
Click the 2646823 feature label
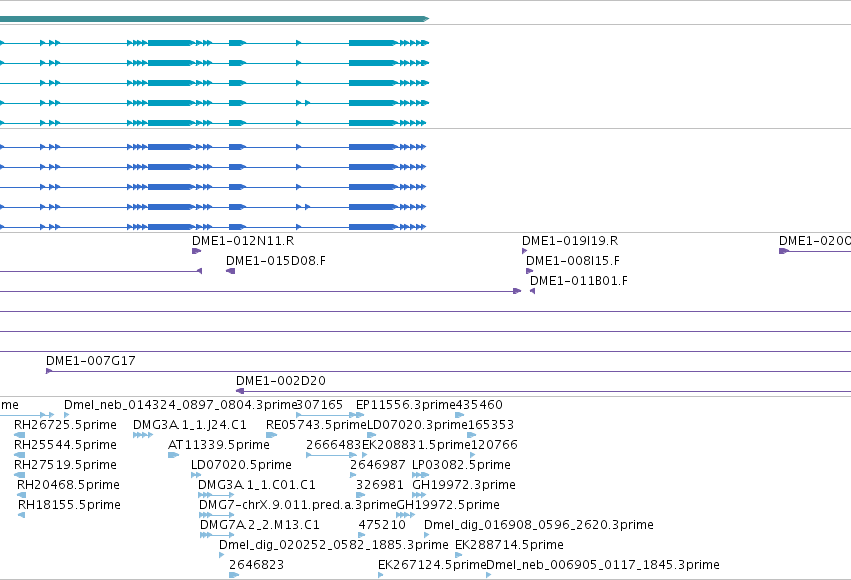256,565
